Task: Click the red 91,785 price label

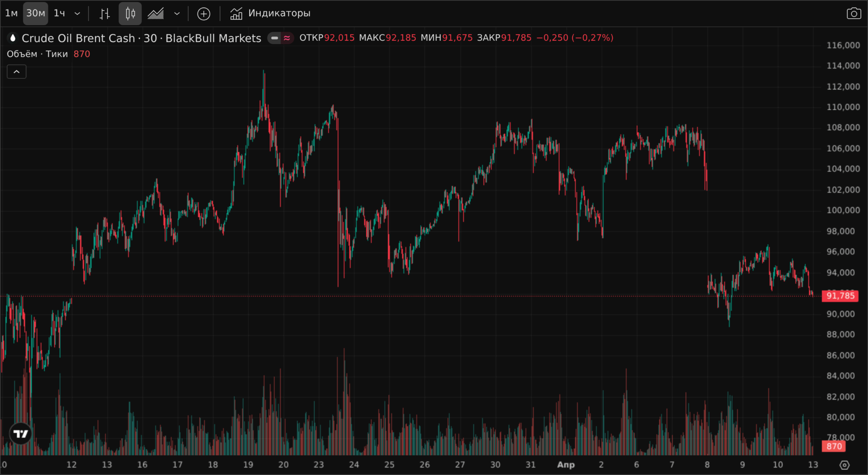Action: pos(840,296)
